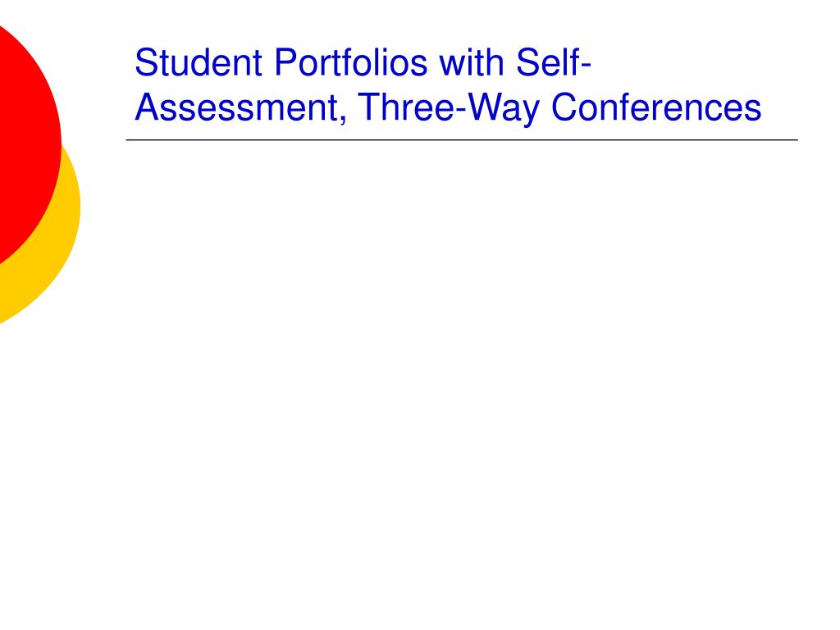Click the capital "C" in "Conferences"
Image resolution: width=840 pixels, height=630 pixels.
(564, 107)
